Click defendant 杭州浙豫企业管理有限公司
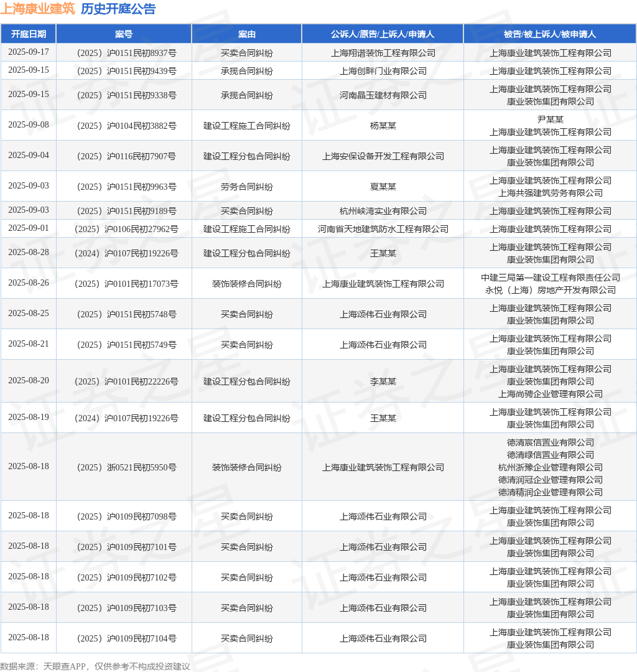Screen dimensions: 637x672 click(x=551, y=467)
